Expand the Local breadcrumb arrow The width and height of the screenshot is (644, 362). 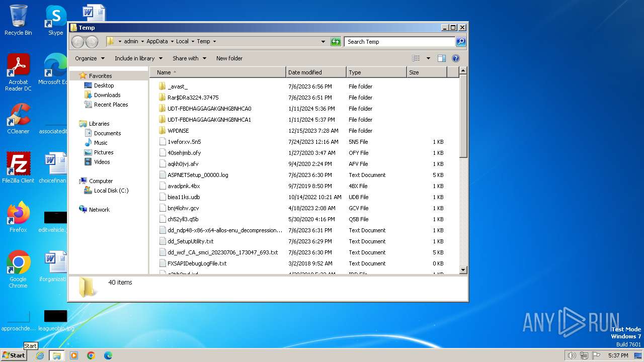[193, 42]
